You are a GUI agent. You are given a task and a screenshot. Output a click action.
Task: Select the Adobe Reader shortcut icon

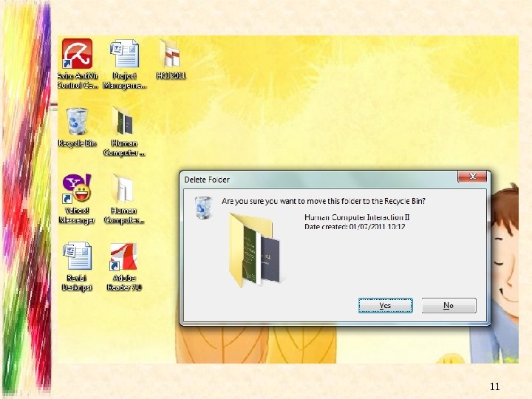point(123,256)
